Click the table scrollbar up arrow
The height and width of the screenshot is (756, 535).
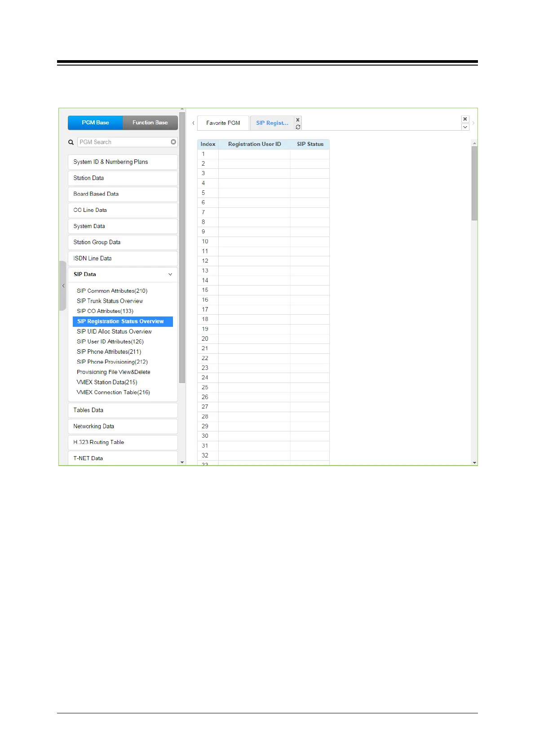coord(474,143)
